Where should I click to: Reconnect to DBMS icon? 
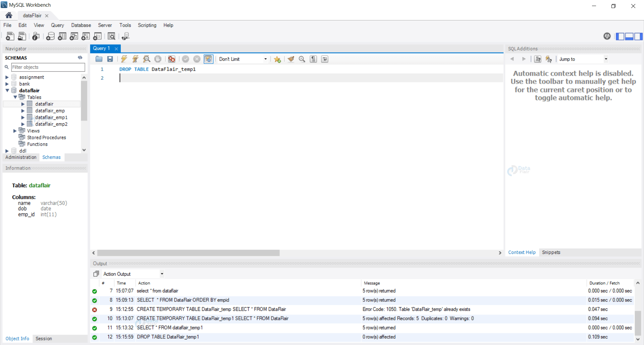126,36
